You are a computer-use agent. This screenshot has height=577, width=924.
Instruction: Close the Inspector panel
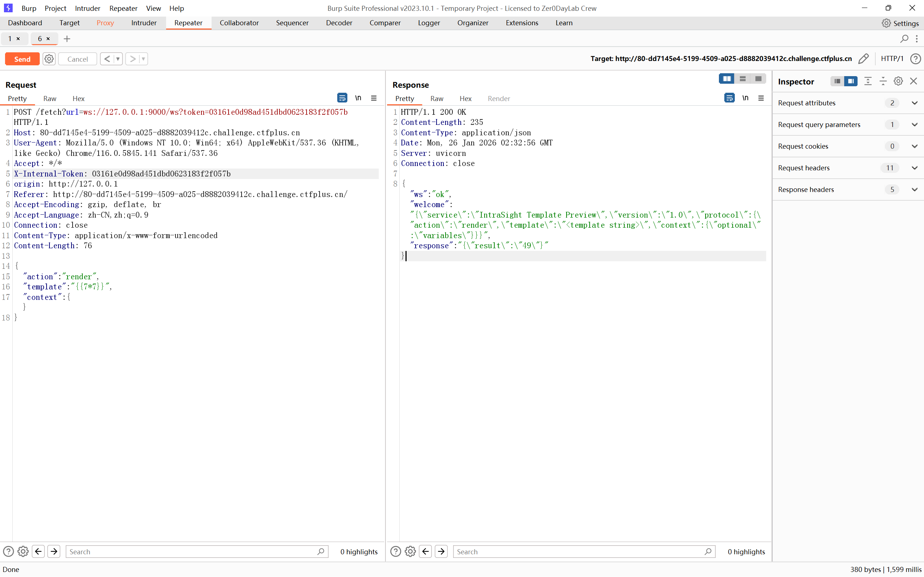click(913, 81)
